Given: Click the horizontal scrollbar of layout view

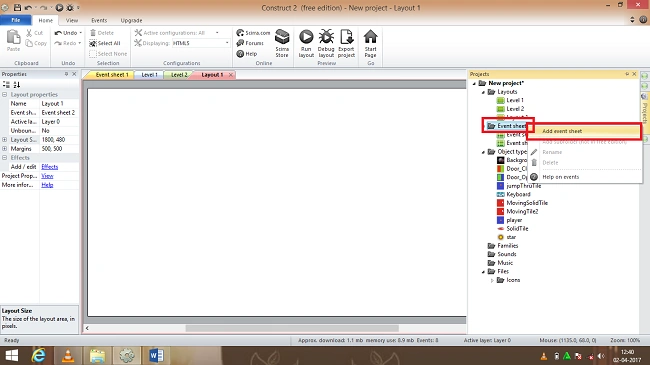Looking at the screenshot, I should (x=292, y=328).
